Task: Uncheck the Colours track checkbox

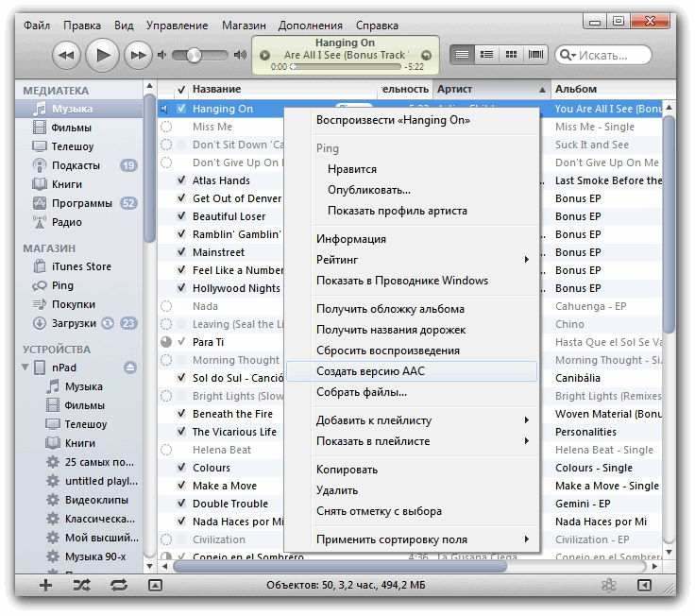Action: [x=181, y=468]
